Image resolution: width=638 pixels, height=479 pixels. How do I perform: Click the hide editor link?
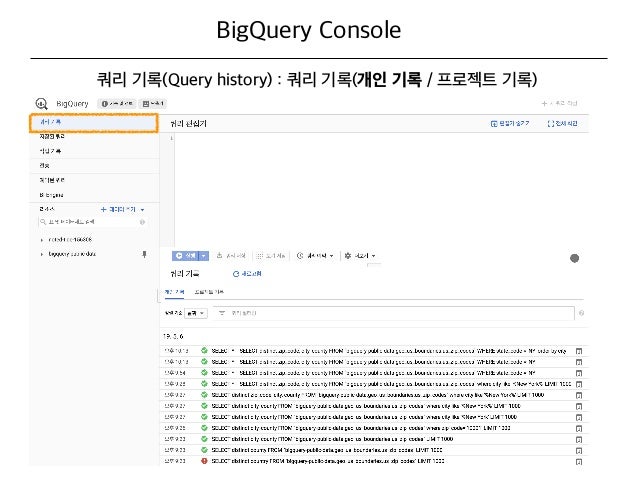point(510,123)
